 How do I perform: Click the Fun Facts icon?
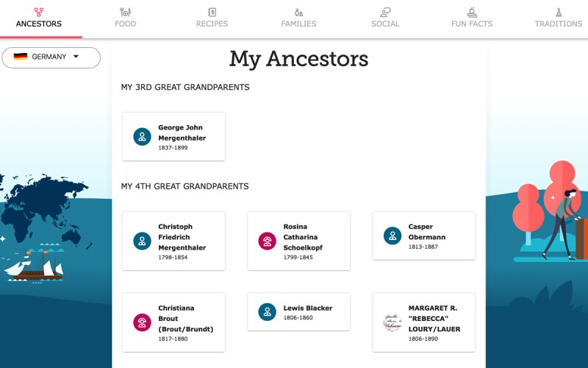tap(472, 12)
